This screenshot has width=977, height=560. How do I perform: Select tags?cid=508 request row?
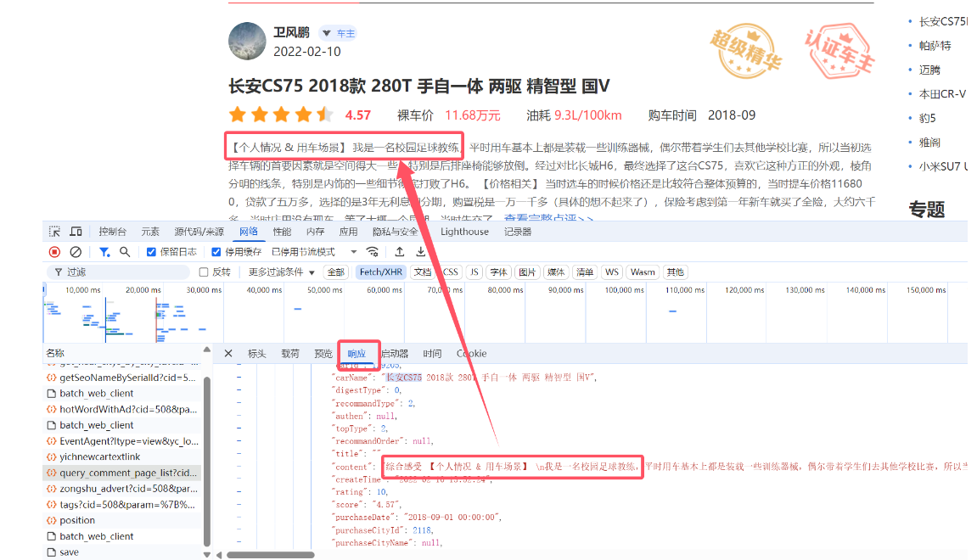tap(123, 505)
